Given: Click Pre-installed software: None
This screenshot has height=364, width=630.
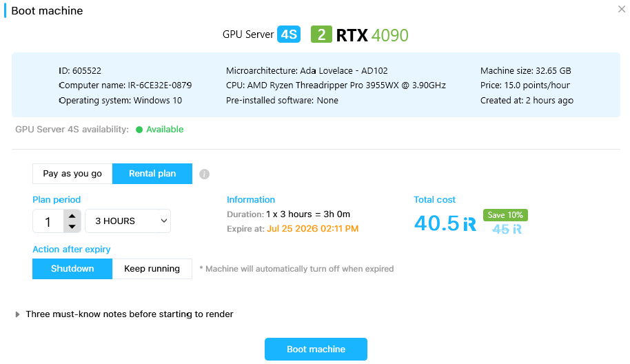Looking at the screenshot, I should point(282,101).
